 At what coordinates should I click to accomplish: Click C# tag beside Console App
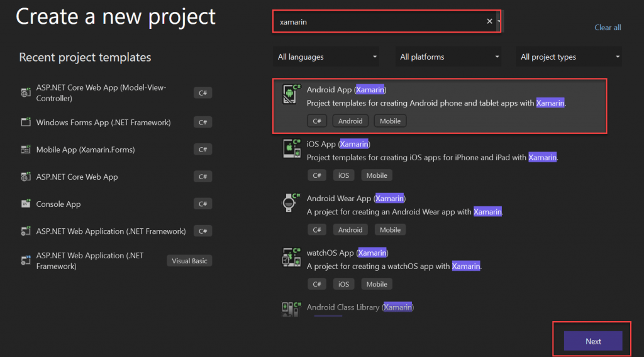point(203,204)
